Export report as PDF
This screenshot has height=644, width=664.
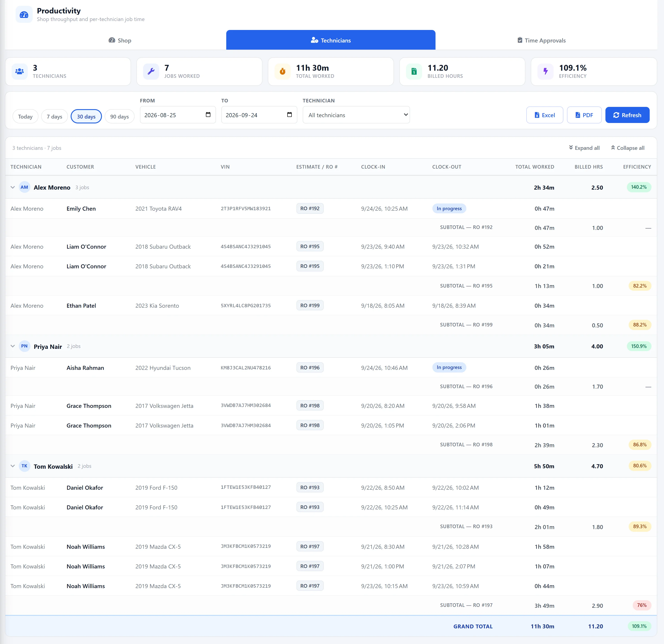(x=584, y=115)
